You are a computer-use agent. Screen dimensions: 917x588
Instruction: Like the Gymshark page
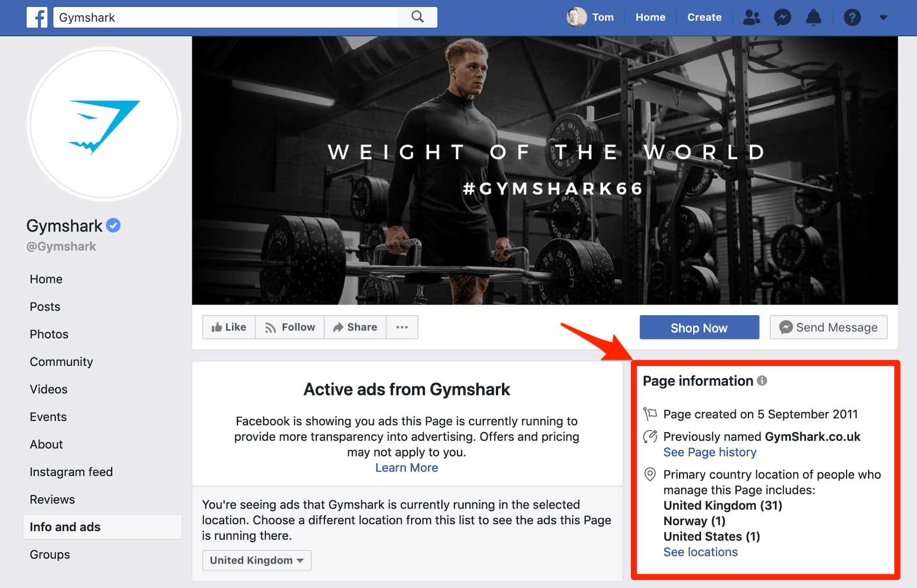coord(229,327)
